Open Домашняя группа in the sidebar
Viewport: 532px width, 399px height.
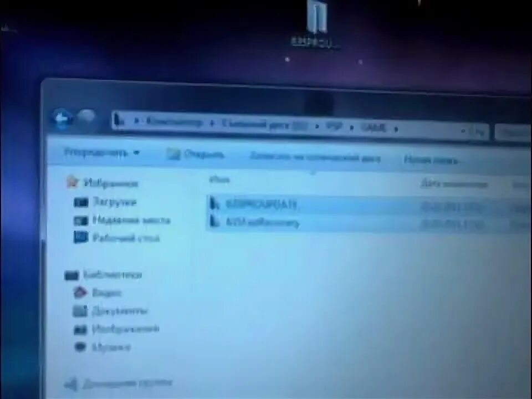[x=127, y=383]
